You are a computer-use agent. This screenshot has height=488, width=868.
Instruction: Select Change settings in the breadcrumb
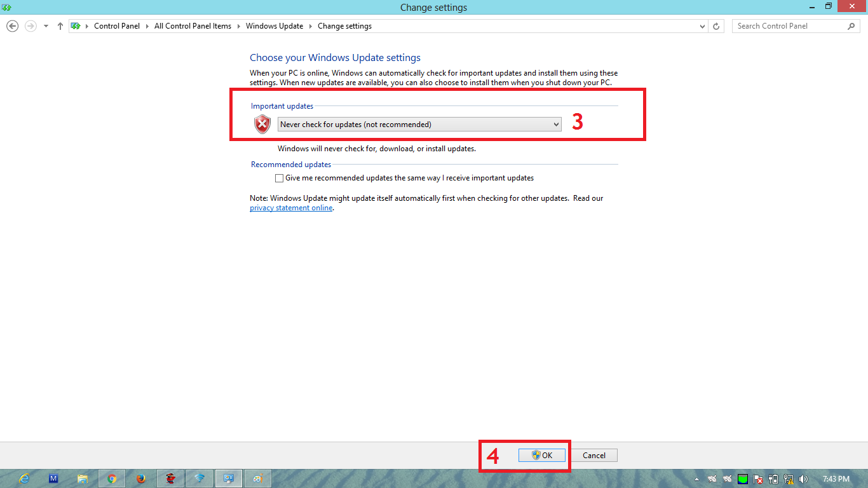point(344,26)
